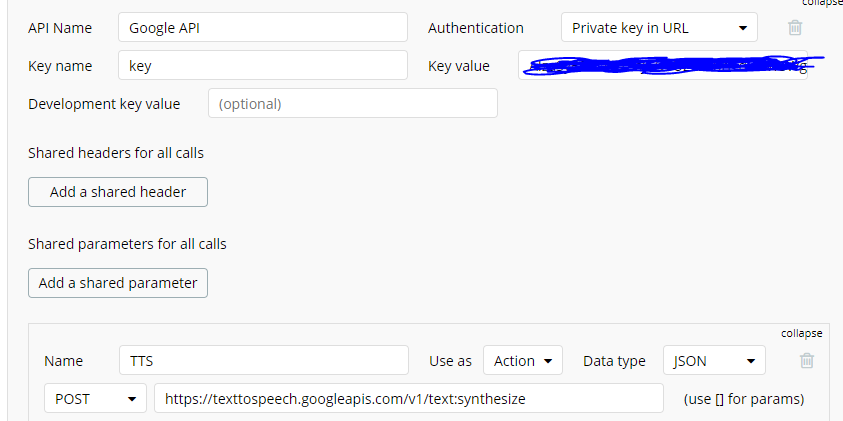843x421 pixels.
Task: Click Add a shared header button
Action: point(118,192)
